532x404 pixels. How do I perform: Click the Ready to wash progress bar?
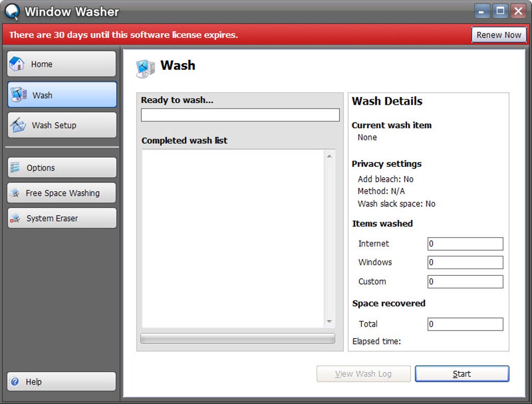[240, 115]
